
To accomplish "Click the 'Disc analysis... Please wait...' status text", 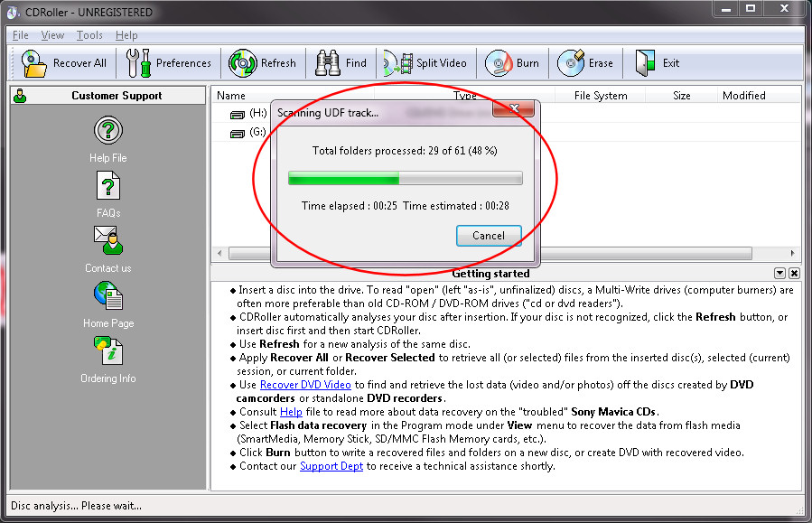I will tap(76, 506).
